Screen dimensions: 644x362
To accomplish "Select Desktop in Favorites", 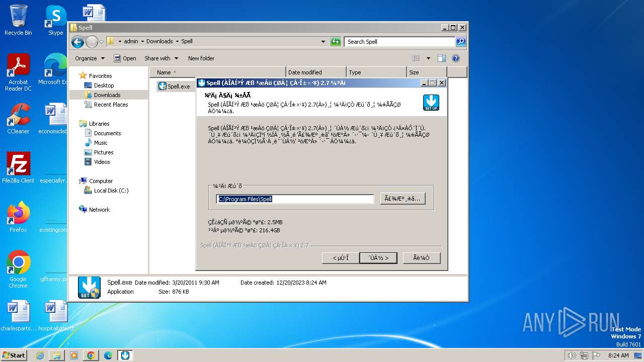I will tap(104, 85).
